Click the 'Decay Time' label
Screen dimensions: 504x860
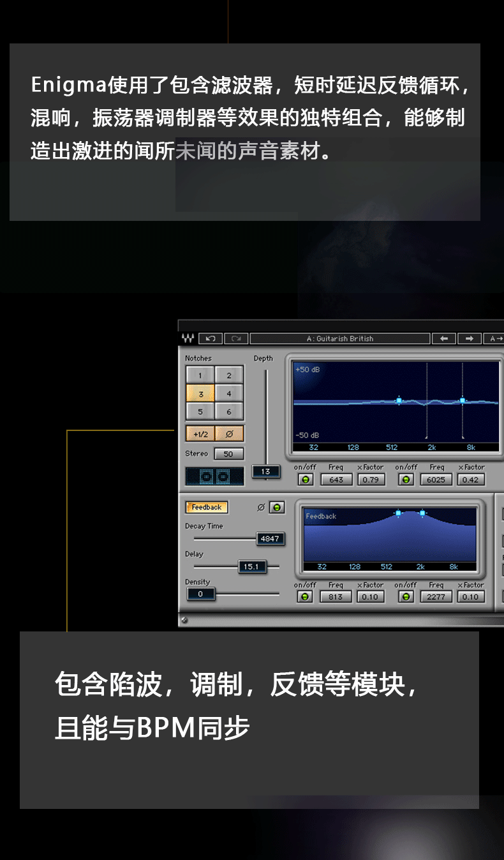[x=204, y=526]
